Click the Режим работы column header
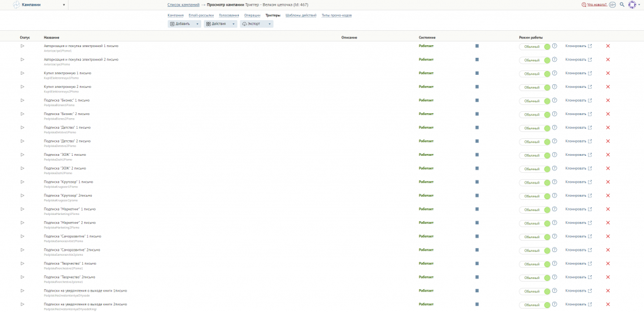This screenshot has width=644, height=313. 531,37
